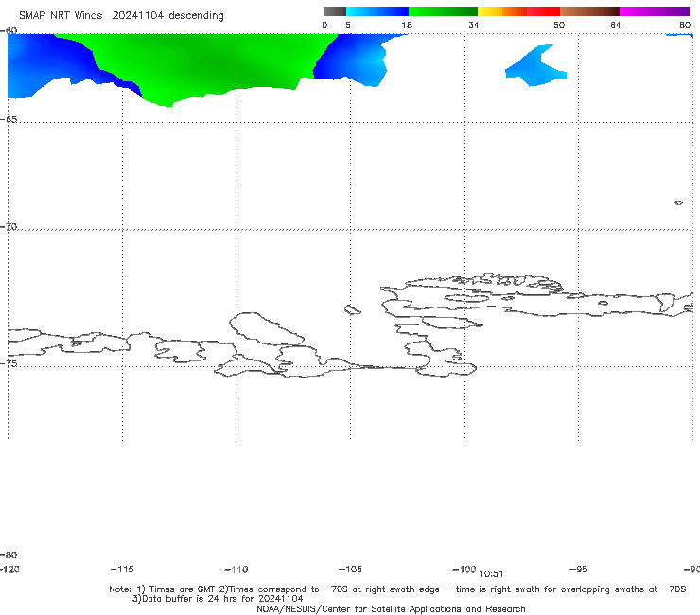Click the 10:51 swath time label
Viewport: 700px width, 615px height.
point(491,574)
